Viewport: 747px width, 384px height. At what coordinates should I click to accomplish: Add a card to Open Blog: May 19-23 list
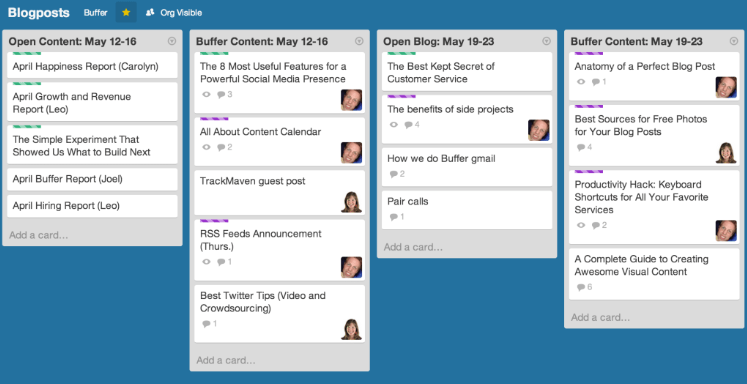(414, 247)
